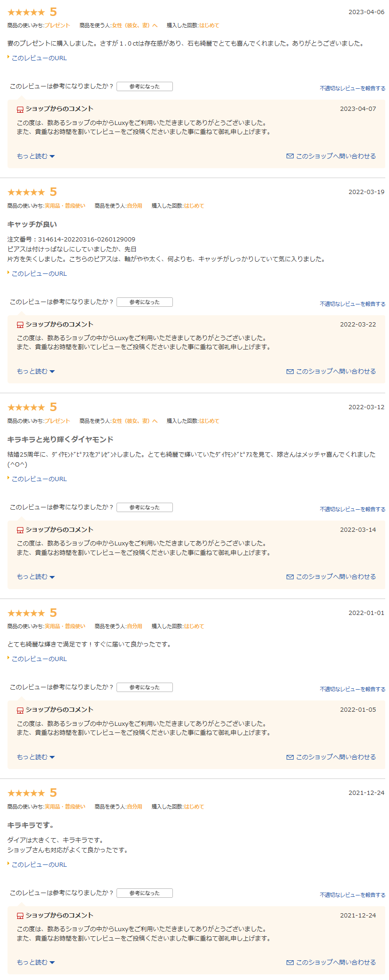Mark the 2023-04-06 review as 参考になった
389x980 pixels.
[x=145, y=86]
